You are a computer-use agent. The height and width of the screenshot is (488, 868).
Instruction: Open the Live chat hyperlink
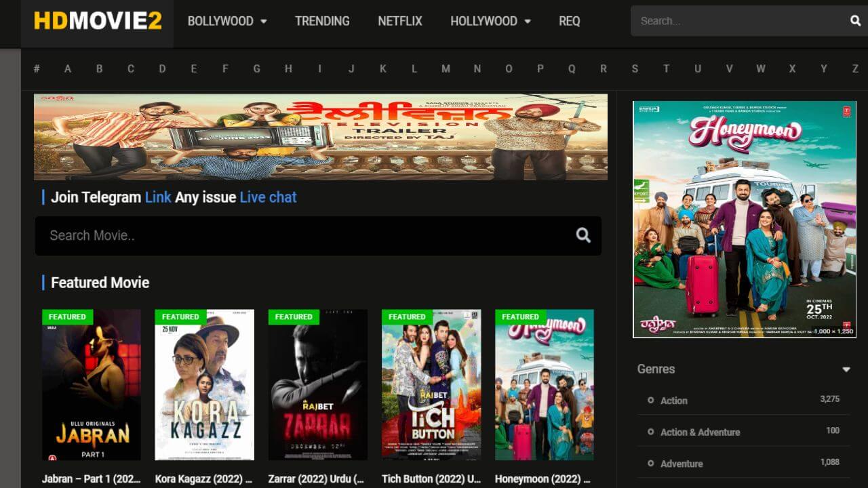pyautogui.click(x=268, y=197)
